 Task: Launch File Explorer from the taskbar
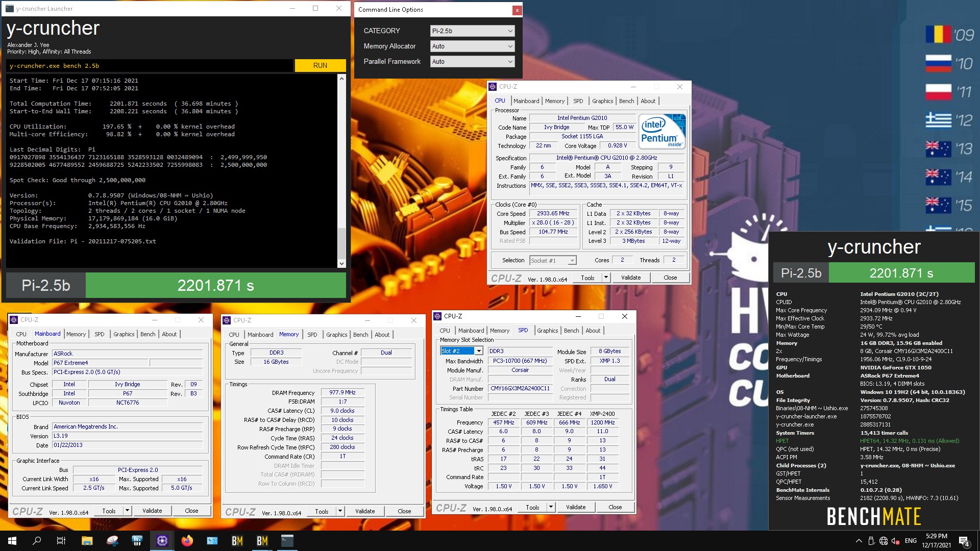(x=87, y=541)
